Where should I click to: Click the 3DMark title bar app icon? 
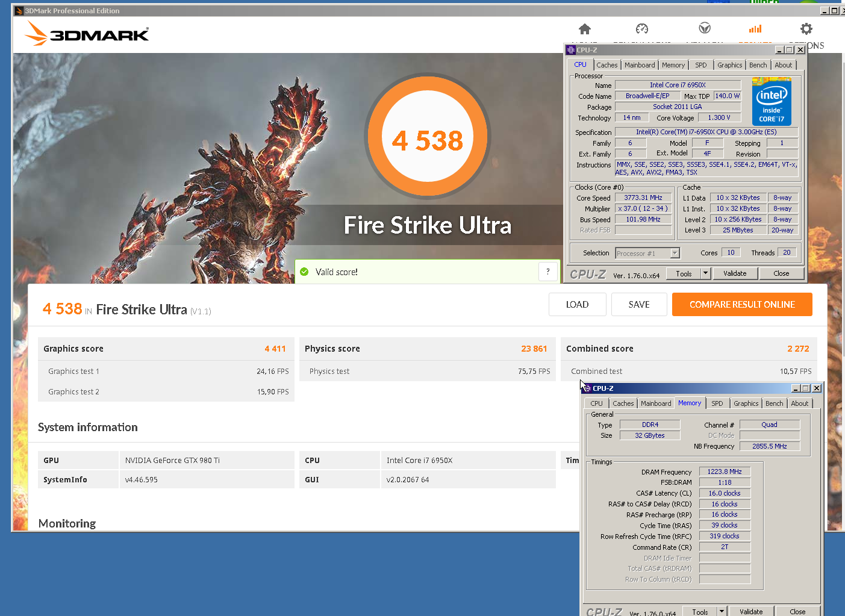coord(19,11)
